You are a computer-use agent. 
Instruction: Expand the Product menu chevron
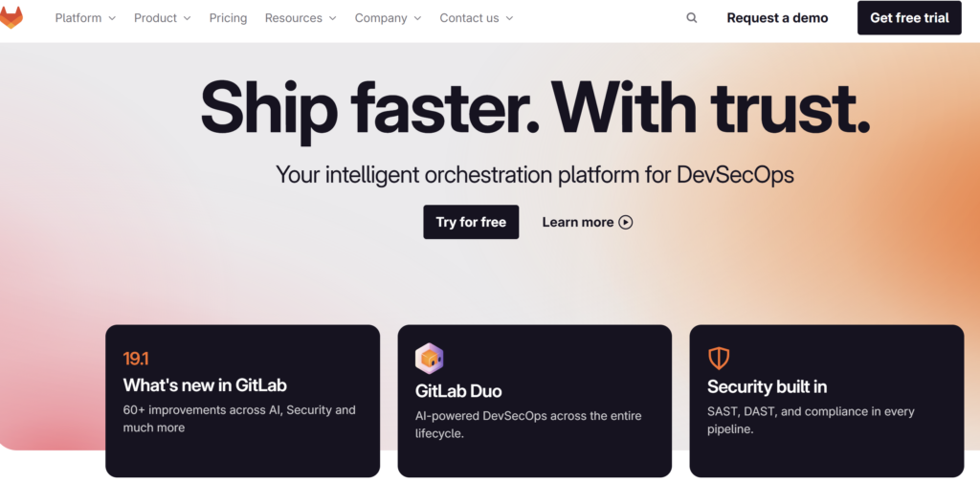187,19
